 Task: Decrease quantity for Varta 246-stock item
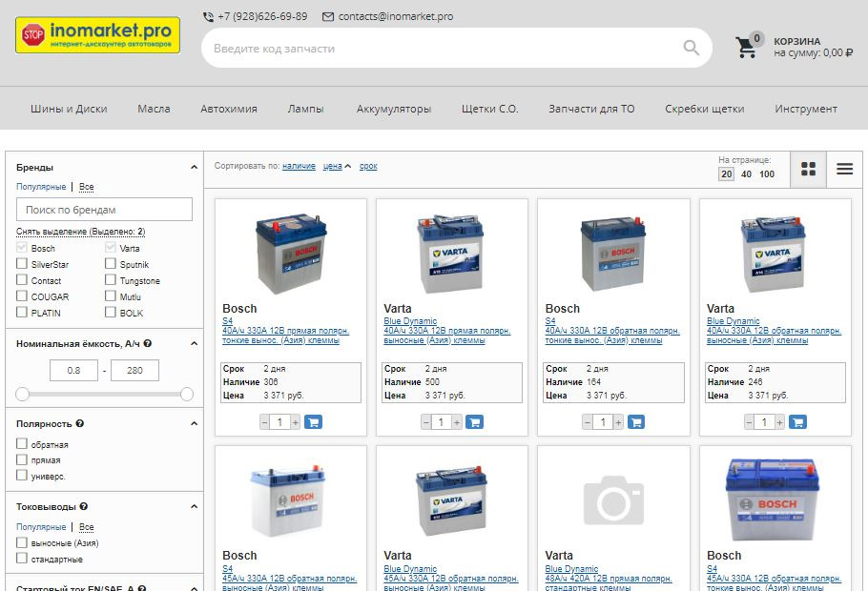coord(749,422)
